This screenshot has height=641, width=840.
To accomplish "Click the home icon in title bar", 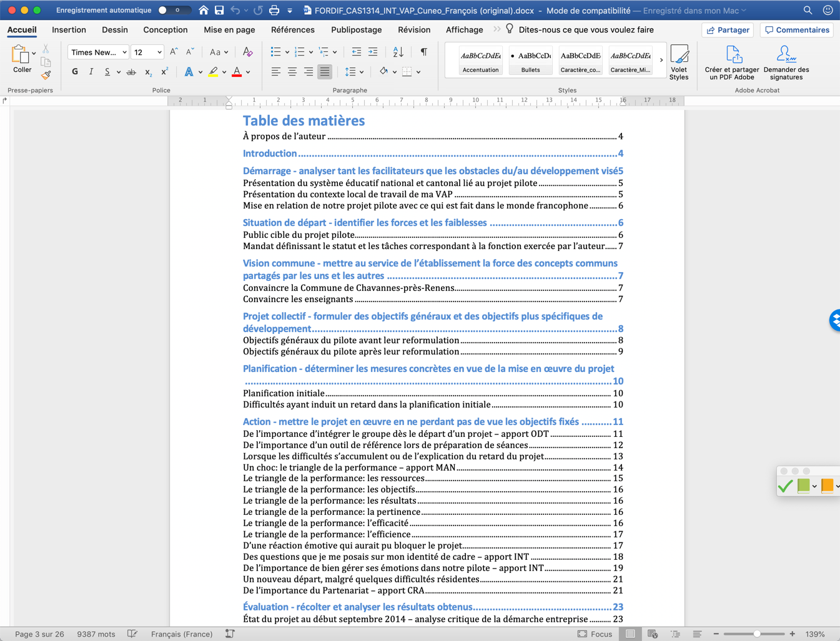I will click(204, 10).
